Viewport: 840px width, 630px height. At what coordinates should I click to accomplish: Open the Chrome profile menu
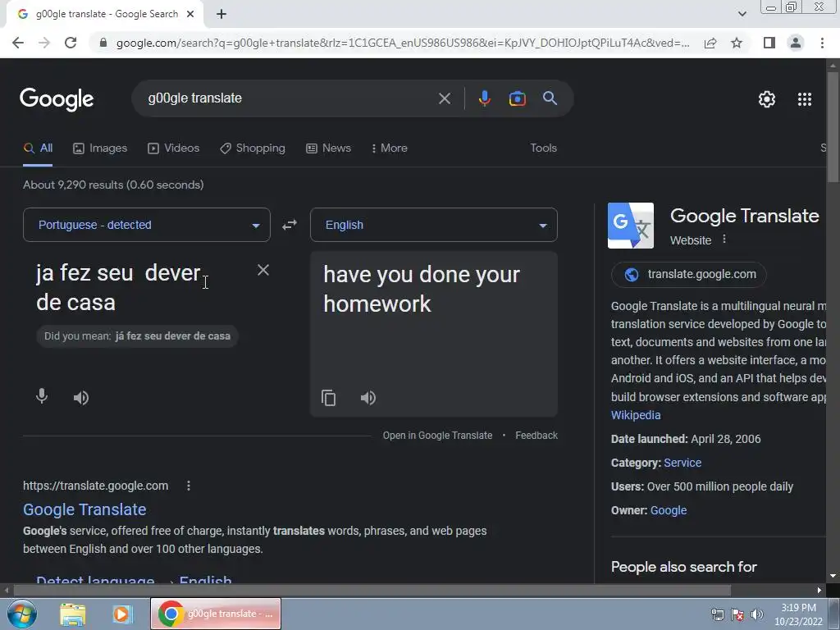click(x=796, y=43)
